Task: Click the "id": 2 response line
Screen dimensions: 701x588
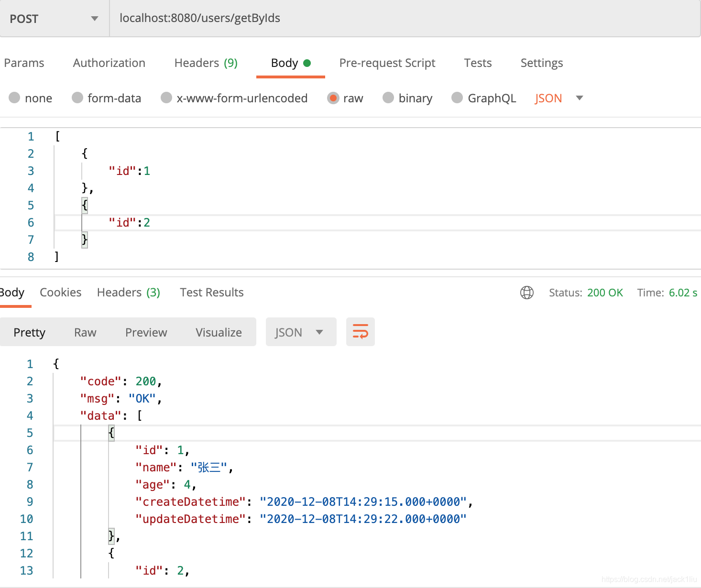Action: [x=163, y=571]
